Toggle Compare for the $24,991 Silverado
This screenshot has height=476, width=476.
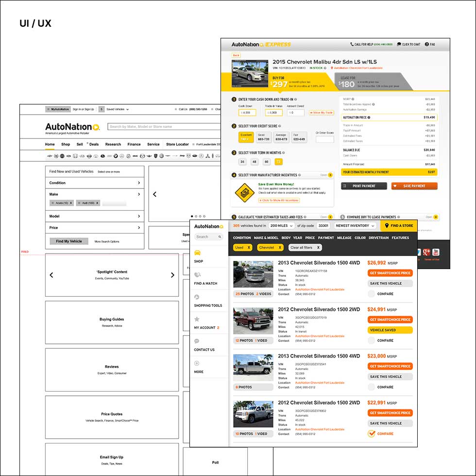click(371, 340)
